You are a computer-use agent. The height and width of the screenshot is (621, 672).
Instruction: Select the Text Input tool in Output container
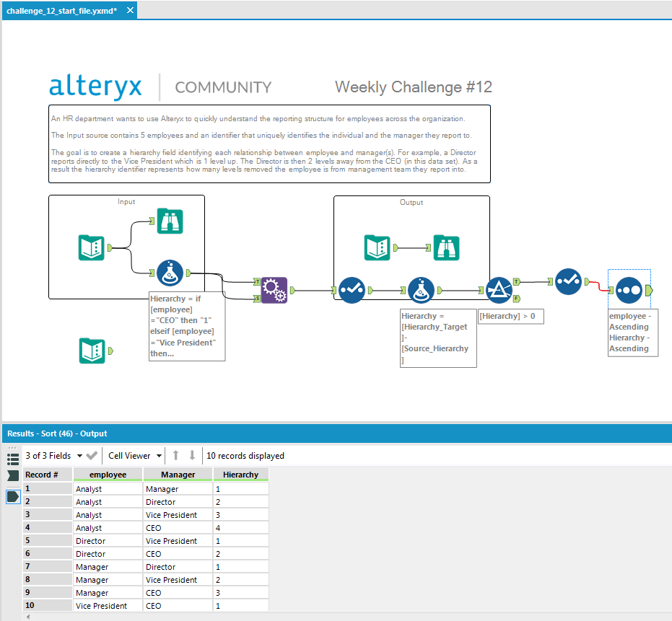377,247
